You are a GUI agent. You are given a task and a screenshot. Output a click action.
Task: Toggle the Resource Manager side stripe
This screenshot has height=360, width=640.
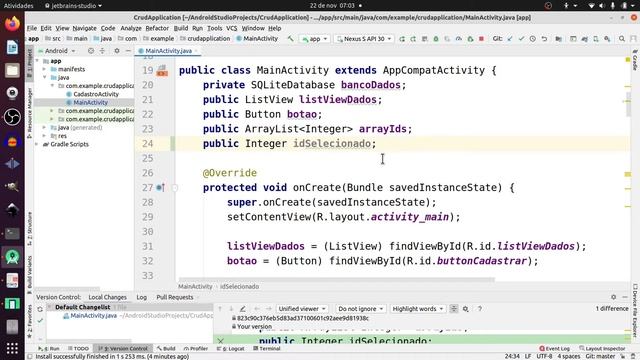(x=29, y=113)
